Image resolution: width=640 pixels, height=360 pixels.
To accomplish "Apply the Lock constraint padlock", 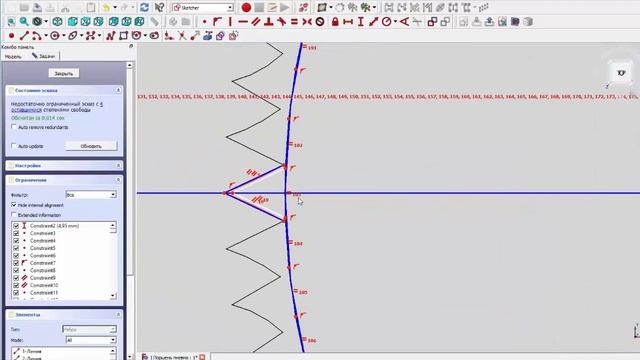I will [335, 22].
